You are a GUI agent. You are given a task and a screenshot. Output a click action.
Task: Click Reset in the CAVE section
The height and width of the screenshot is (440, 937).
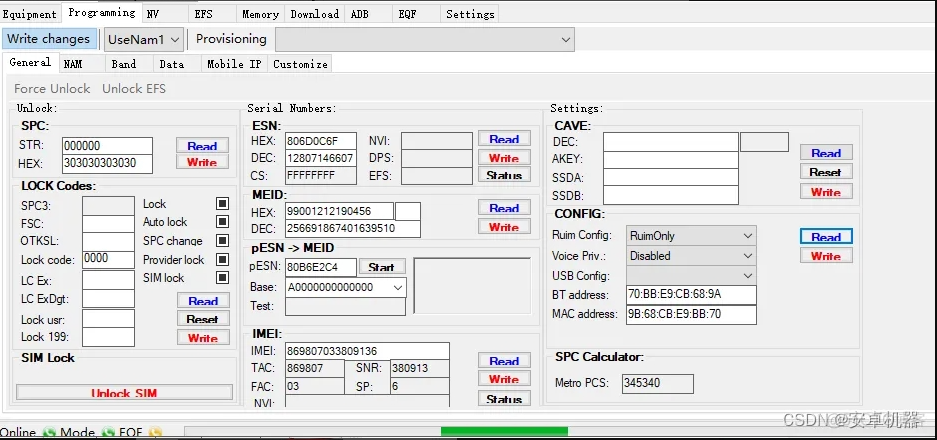coord(826,172)
